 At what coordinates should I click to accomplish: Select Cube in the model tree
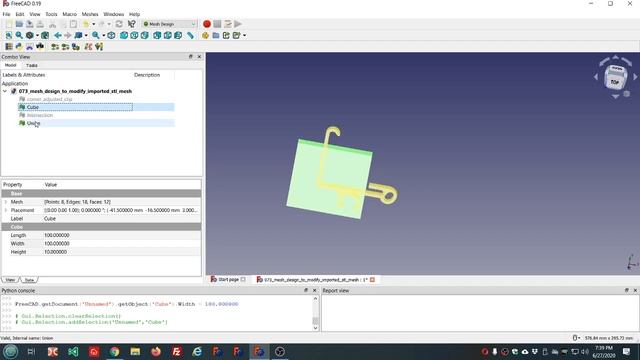(33, 107)
